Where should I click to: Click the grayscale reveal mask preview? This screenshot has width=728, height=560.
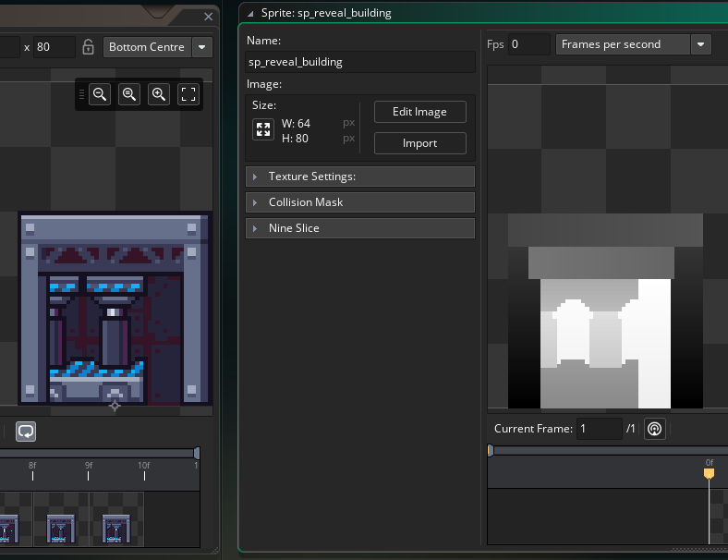click(605, 311)
